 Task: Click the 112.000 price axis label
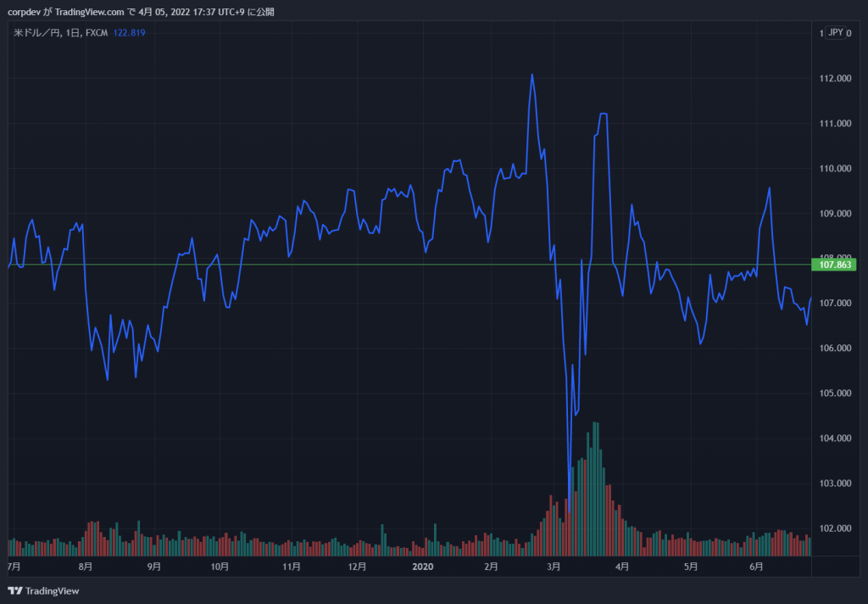835,79
